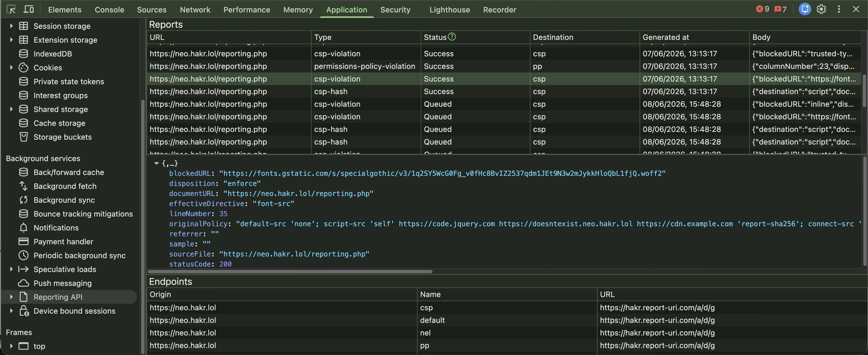The width and height of the screenshot is (868, 355).
Task: Open Periodic background sync
Action: pyautogui.click(x=79, y=256)
